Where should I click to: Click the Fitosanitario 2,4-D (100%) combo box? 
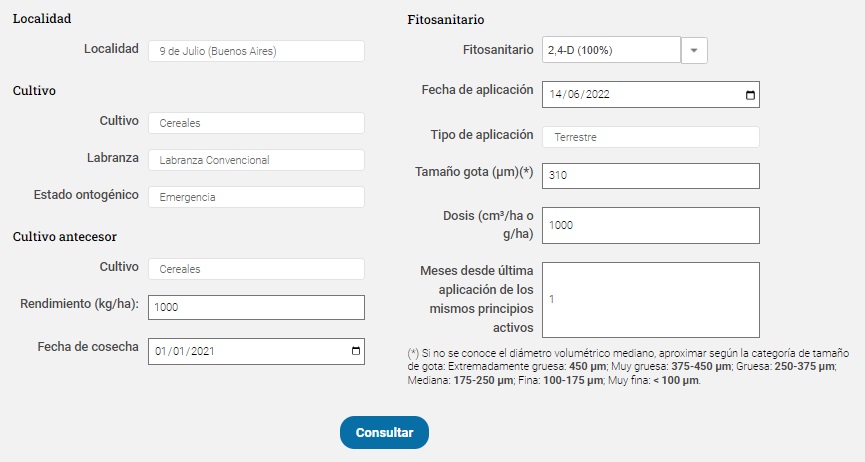(x=610, y=50)
